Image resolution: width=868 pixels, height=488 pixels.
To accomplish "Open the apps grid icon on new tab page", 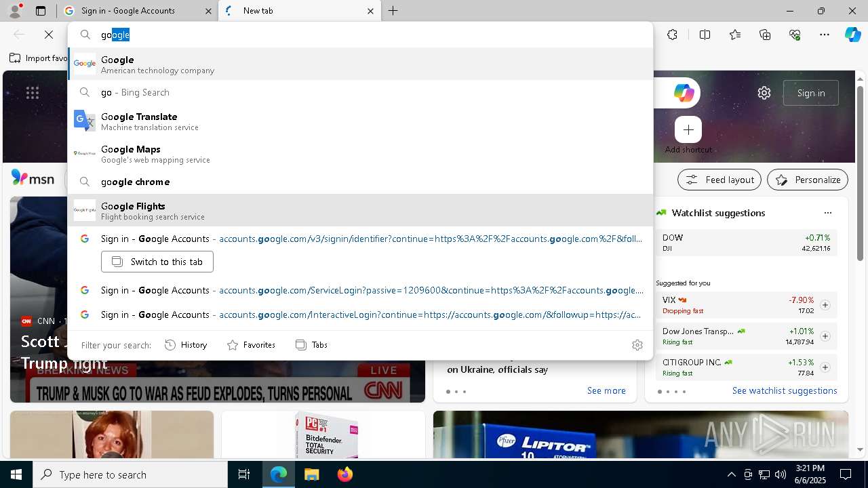I will click(33, 93).
